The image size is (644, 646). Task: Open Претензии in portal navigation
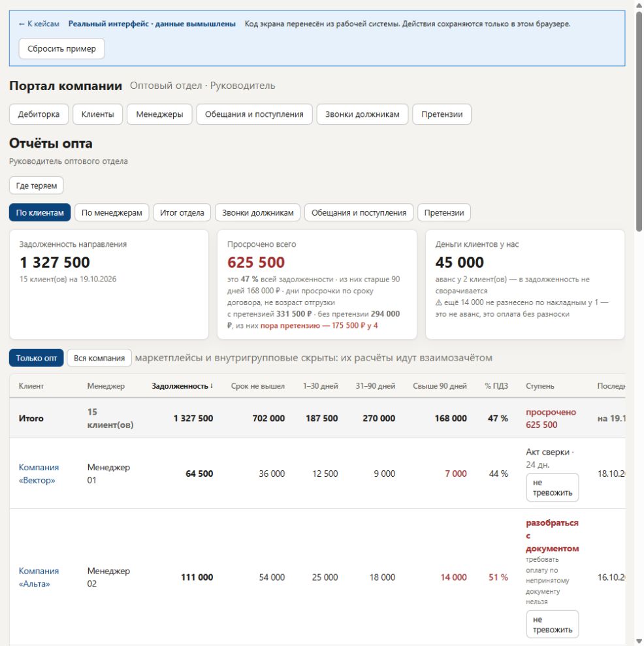(442, 114)
